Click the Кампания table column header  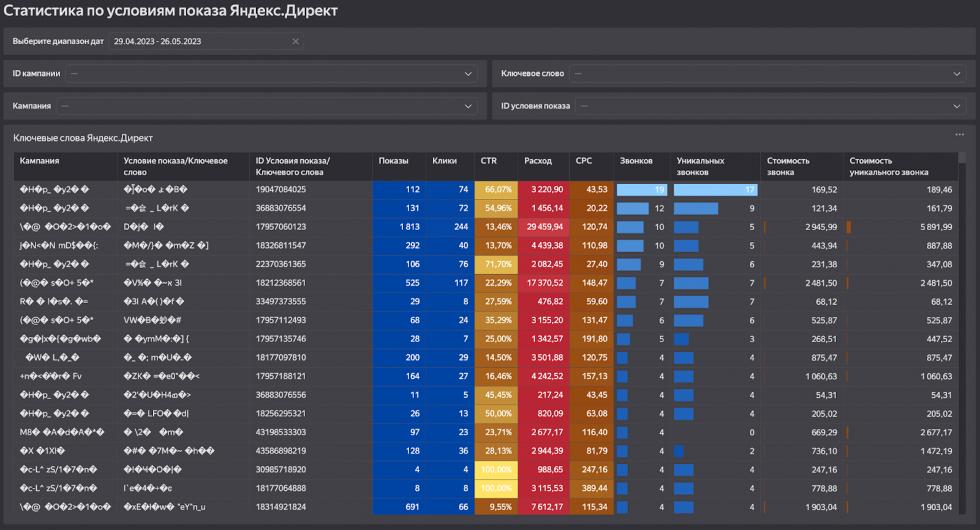pyautogui.click(x=39, y=161)
